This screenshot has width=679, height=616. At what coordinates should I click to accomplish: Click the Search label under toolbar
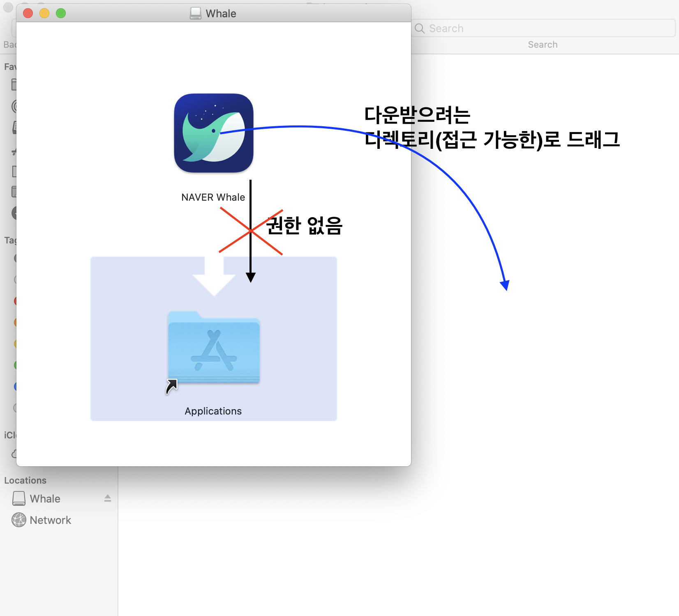tap(543, 44)
